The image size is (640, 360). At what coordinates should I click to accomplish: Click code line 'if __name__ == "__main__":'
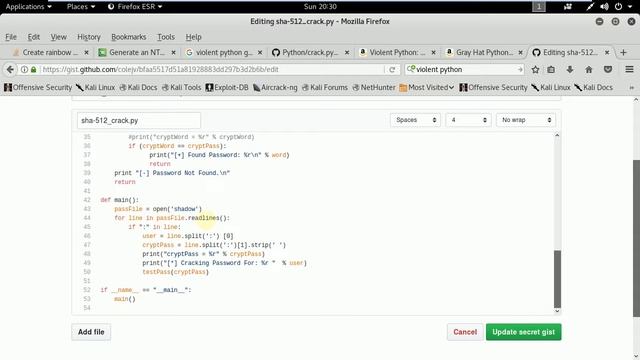146,290
